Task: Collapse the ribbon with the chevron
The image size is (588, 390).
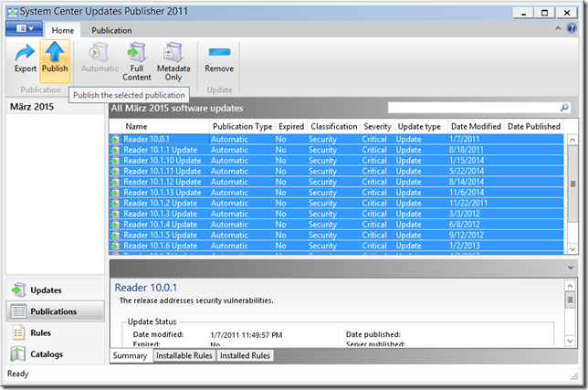Action: (x=558, y=28)
